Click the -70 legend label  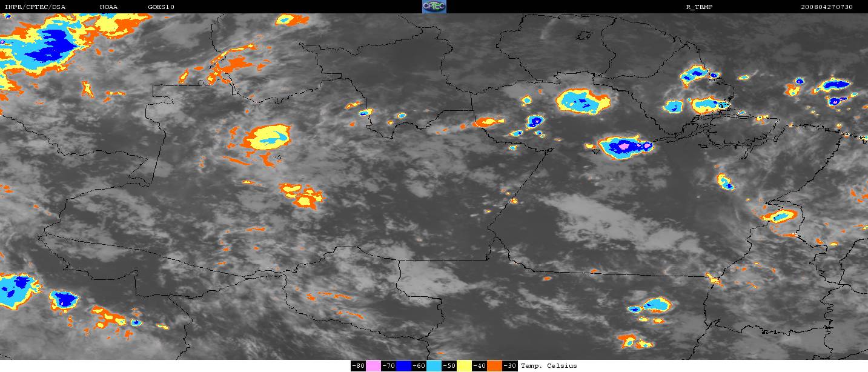pos(389,365)
